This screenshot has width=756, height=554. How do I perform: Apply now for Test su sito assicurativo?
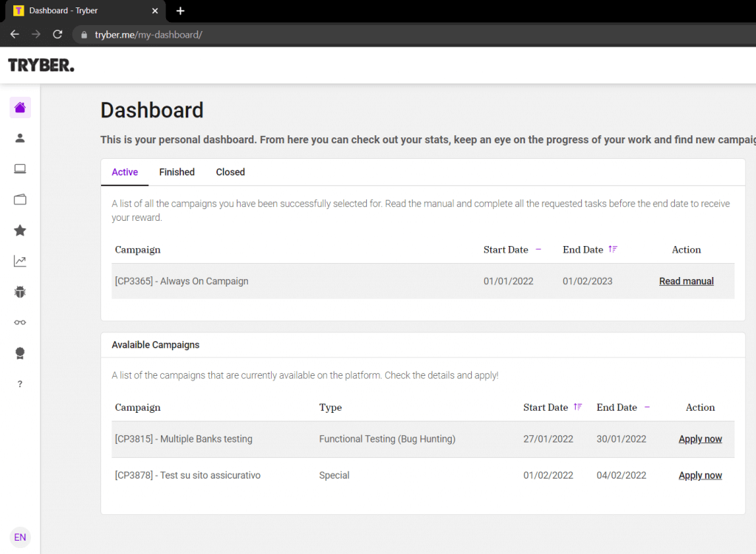tap(700, 476)
